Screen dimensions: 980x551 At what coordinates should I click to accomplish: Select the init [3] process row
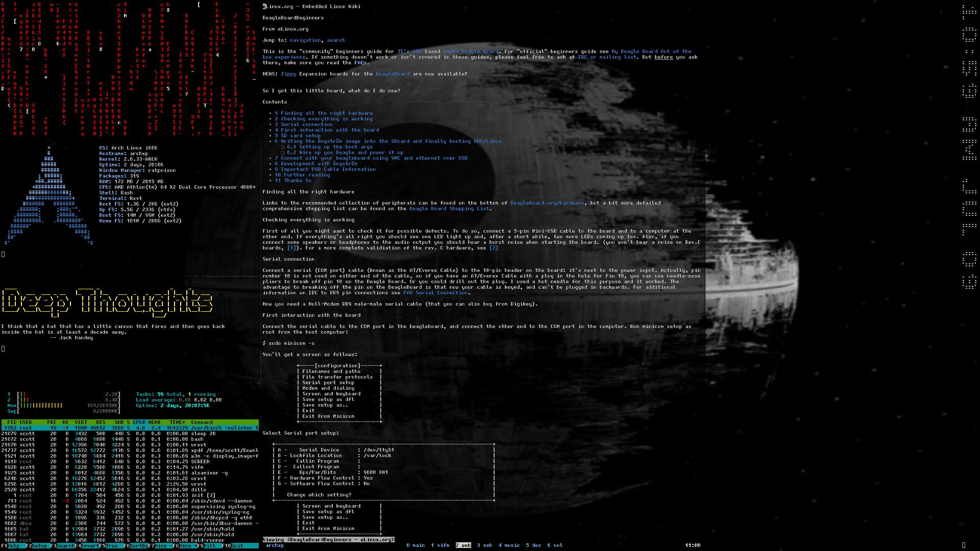130,495
